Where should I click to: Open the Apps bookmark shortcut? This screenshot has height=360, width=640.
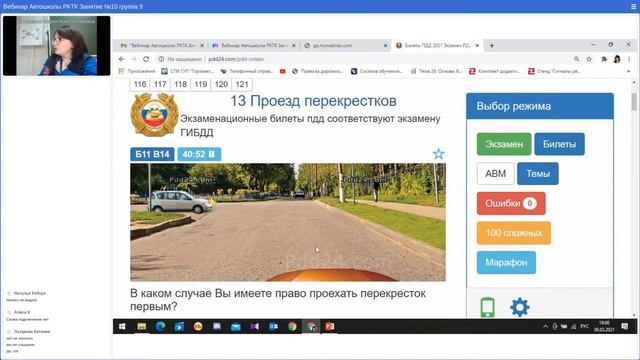pyautogui.click(x=137, y=71)
